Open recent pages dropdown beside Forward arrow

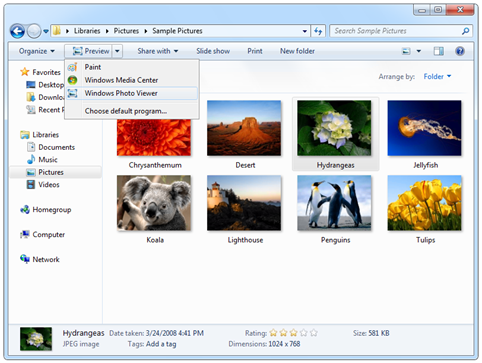(x=46, y=31)
